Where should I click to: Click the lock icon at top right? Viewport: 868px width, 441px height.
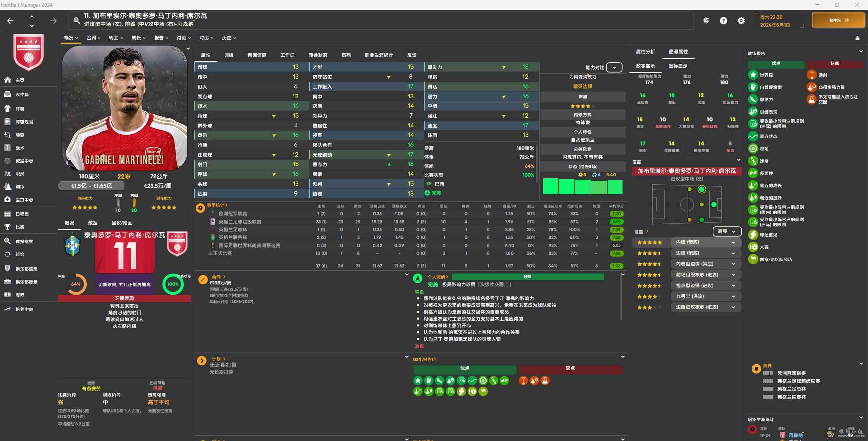click(x=857, y=38)
